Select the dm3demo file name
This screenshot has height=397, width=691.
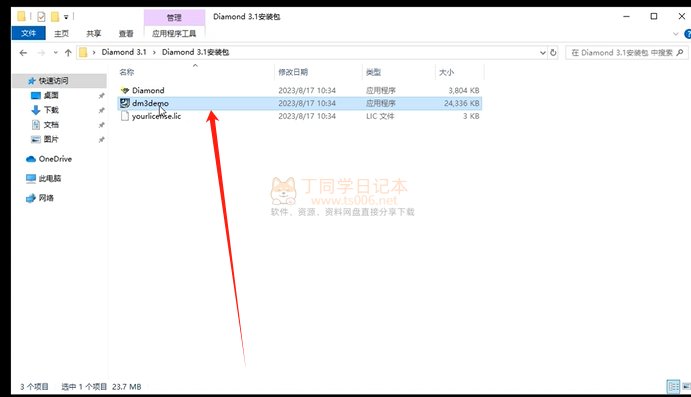150,103
